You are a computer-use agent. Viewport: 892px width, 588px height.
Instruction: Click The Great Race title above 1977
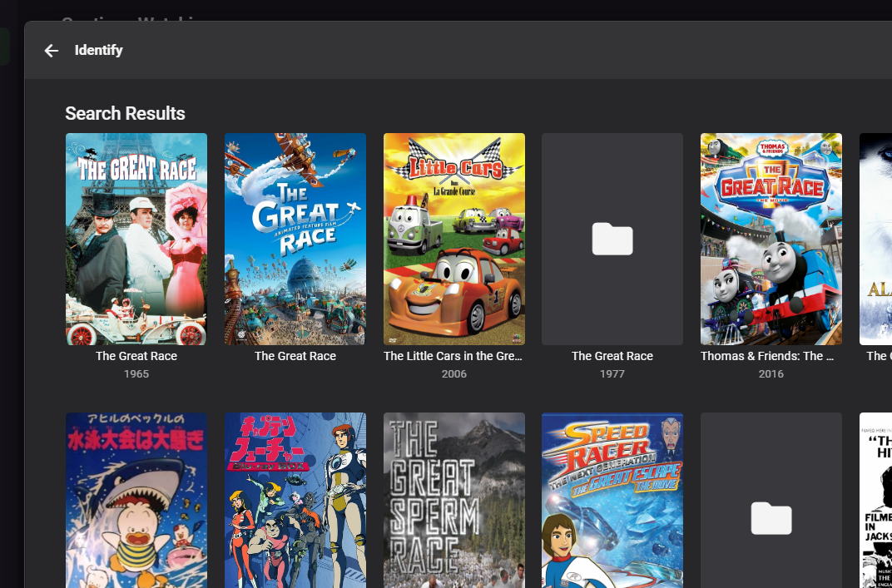[x=612, y=356]
